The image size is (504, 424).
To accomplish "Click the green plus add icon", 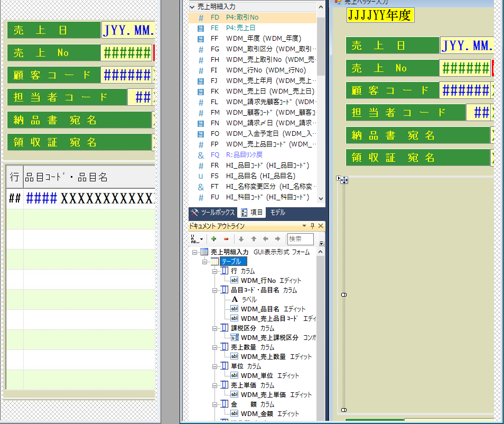I will pos(213,239).
